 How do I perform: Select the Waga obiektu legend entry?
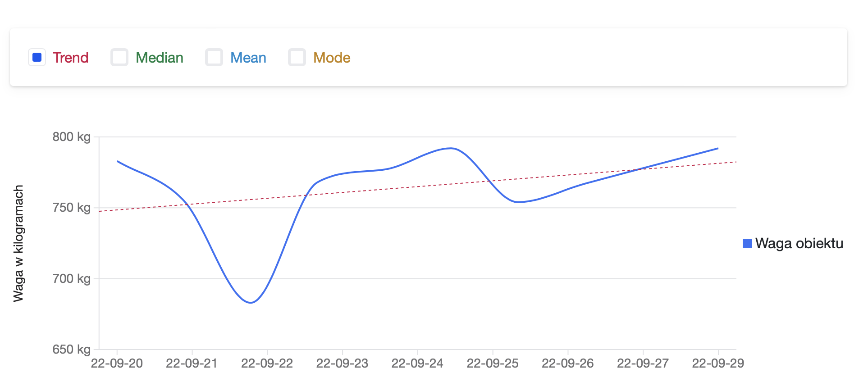click(x=799, y=243)
